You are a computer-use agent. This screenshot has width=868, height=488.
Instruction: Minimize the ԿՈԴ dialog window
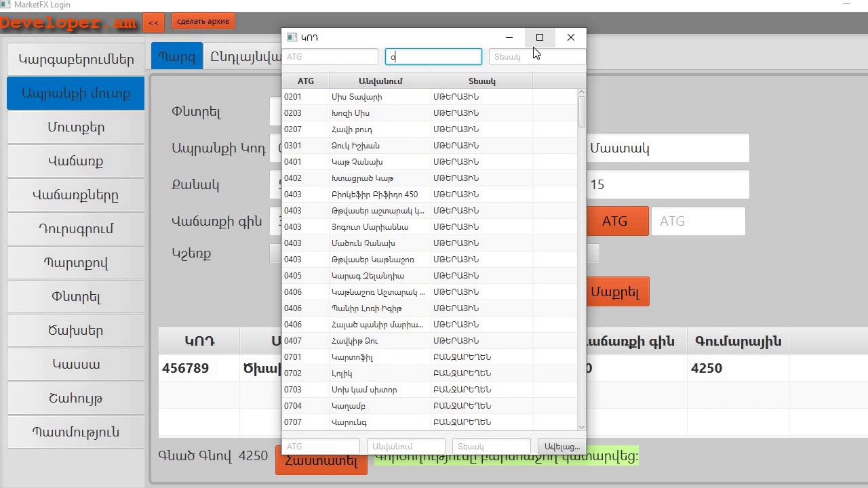click(x=509, y=37)
